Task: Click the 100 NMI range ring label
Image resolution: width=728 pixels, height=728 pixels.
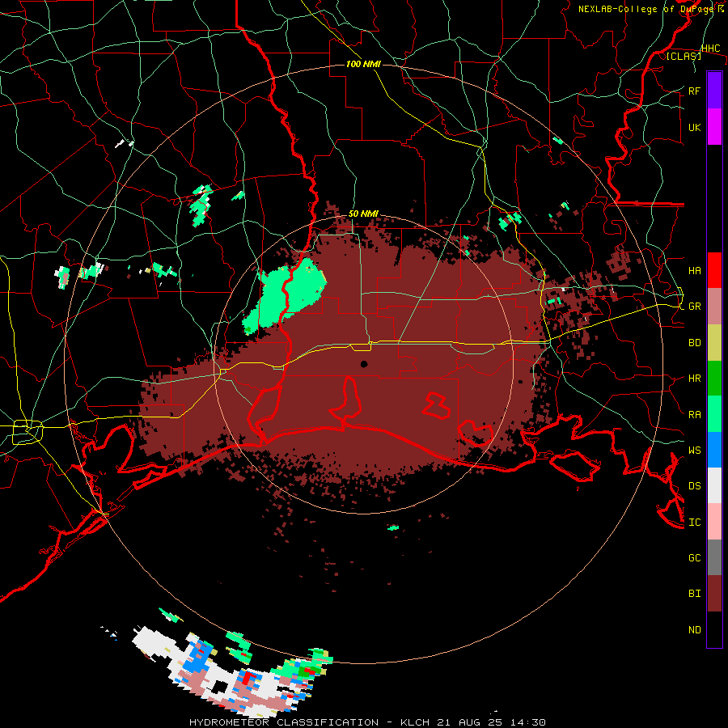Action: tap(363, 64)
